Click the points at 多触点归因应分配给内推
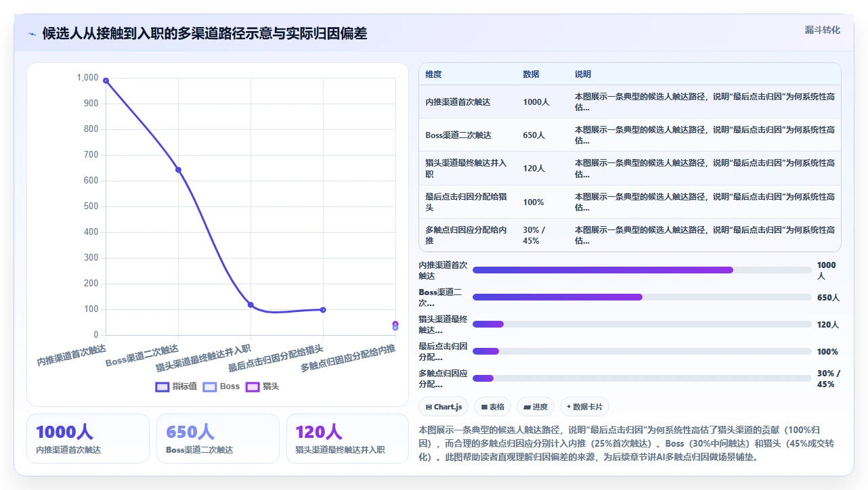 [x=395, y=326]
